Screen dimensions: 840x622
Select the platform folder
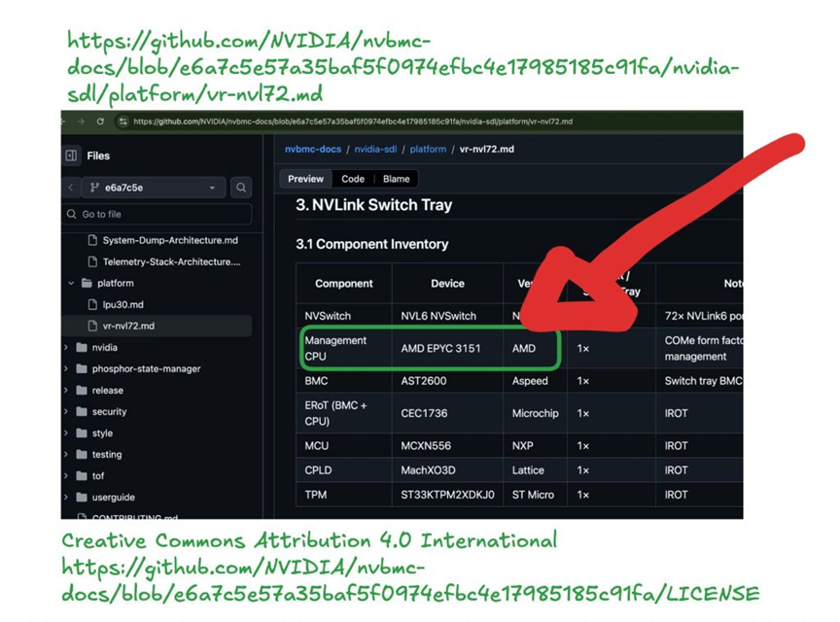click(115, 283)
